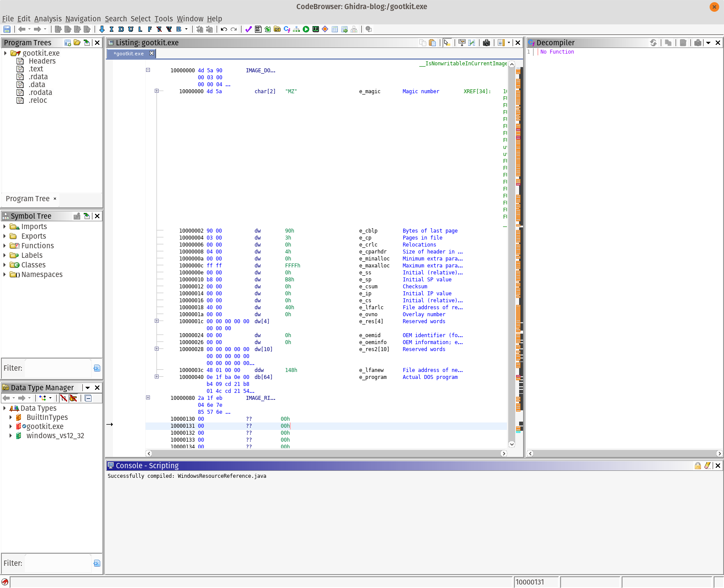724x588 pixels.
Task: Open the Analysis menu
Action: 48,19
